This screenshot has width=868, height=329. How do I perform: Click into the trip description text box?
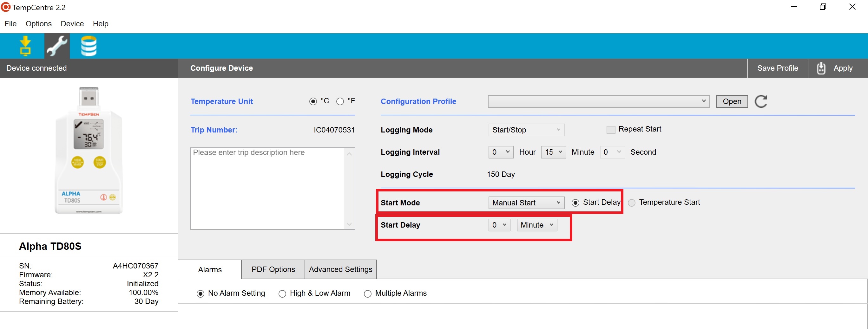[x=267, y=189]
